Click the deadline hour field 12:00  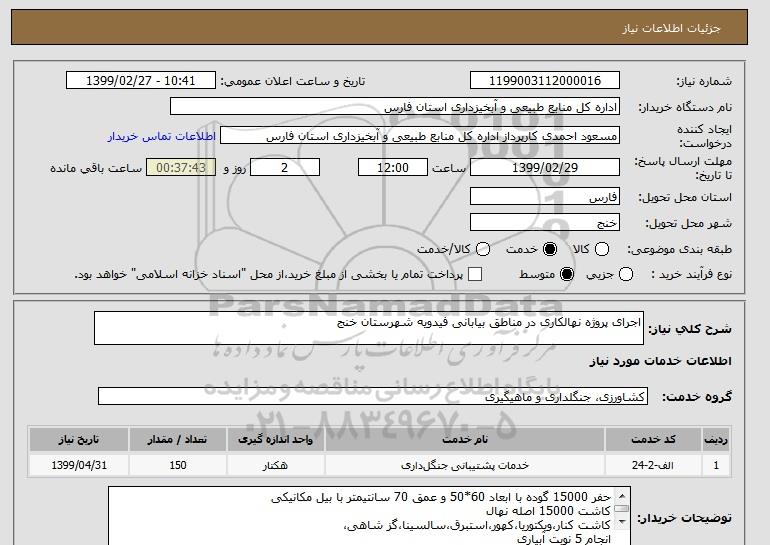click(x=393, y=167)
